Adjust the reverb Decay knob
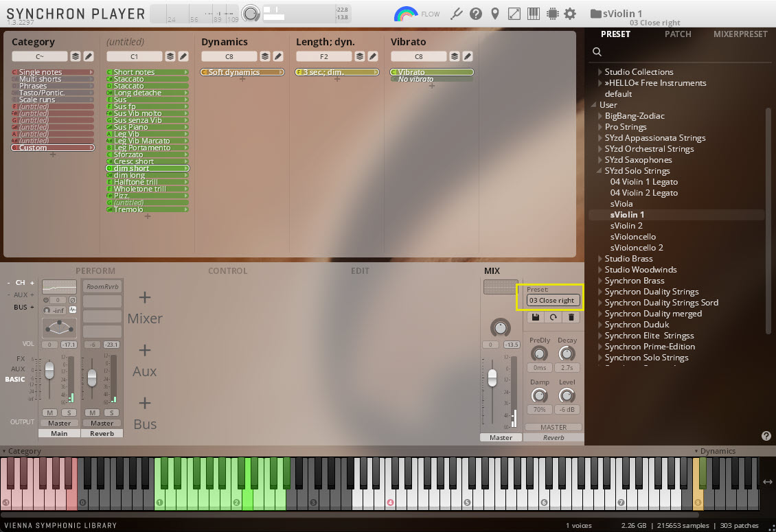 pos(567,354)
